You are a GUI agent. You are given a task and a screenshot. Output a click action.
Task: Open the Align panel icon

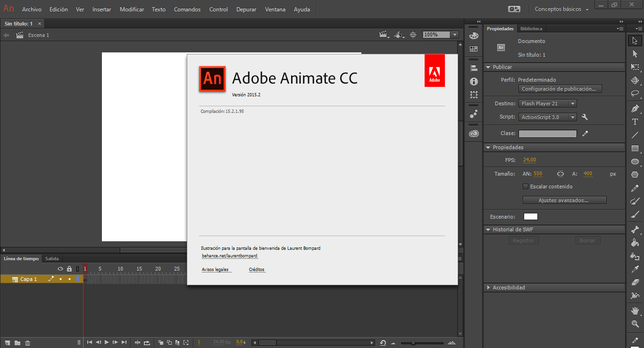coord(474,68)
